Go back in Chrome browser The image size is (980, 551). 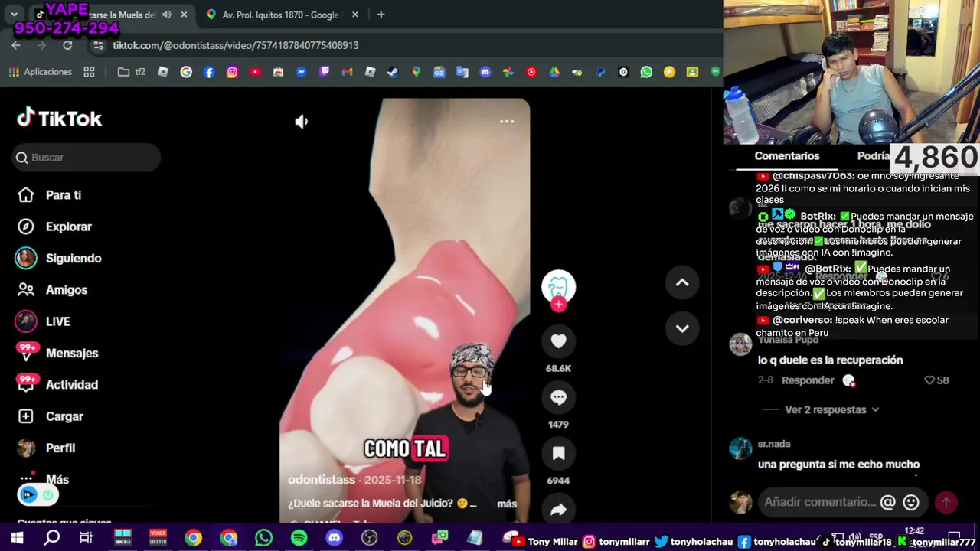tap(16, 45)
